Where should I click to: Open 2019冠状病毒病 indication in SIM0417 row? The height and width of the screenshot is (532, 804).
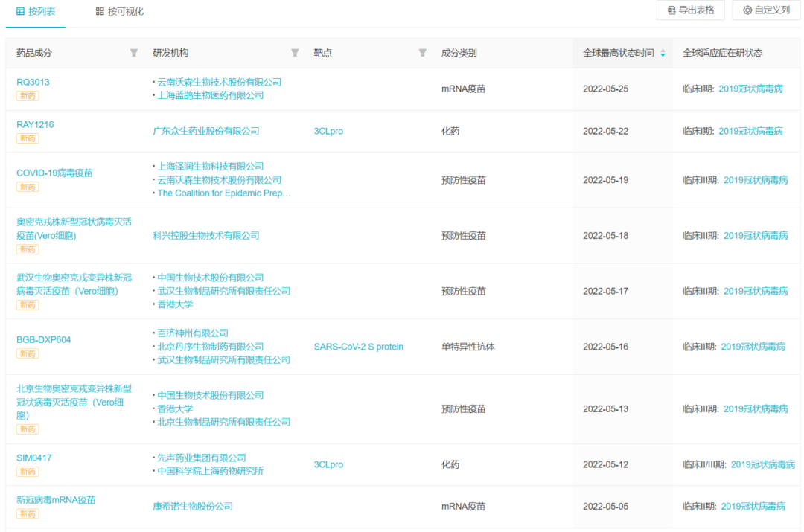pos(762,464)
